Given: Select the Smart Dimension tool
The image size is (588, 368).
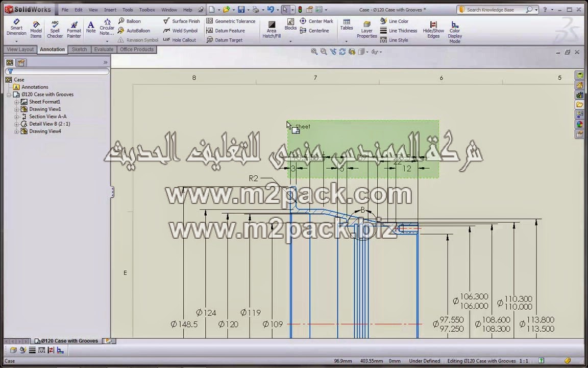Looking at the screenshot, I should 16,28.
